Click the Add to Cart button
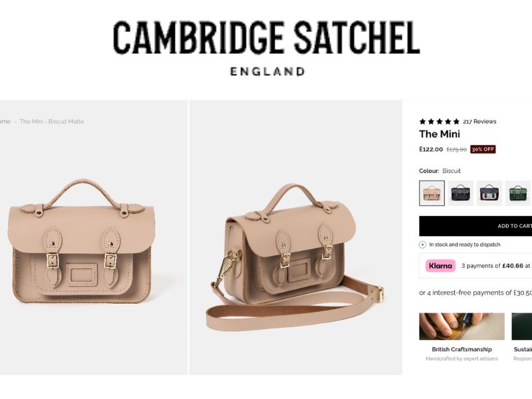 point(475,226)
